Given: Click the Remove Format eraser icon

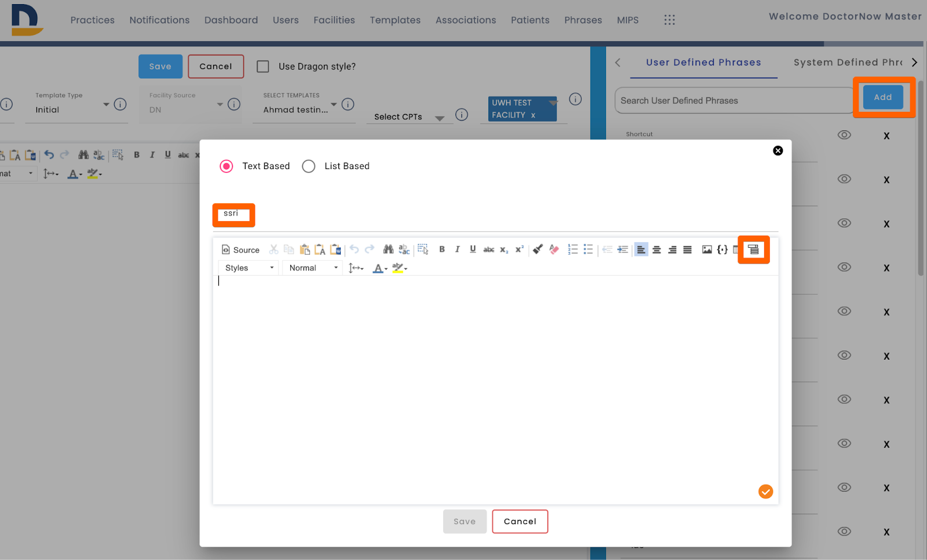Looking at the screenshot, I should pyautogui.click(x=554, y=250).
